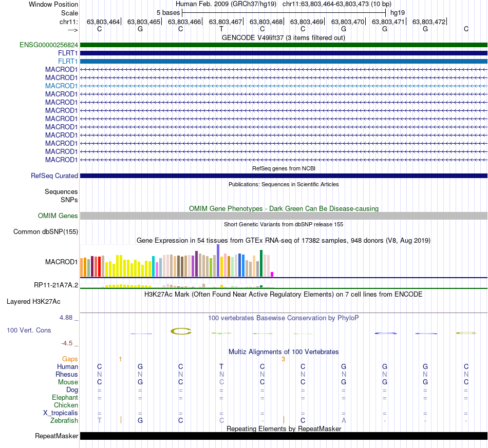Click the RefSeq Curated label
The height and width of the screenshot is (448, 488).
pos(54,176)
